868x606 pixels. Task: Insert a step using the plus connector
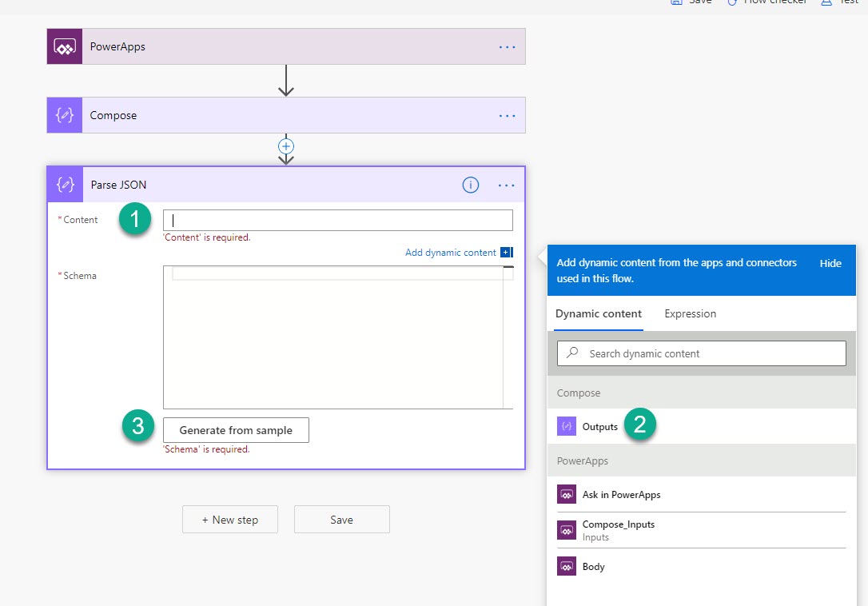(x=286, y=146)
